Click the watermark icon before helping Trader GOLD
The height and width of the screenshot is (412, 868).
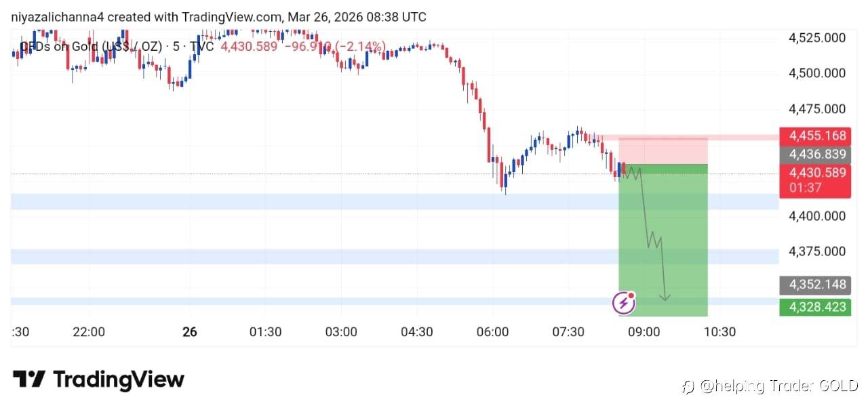click(x=689, y=387)
